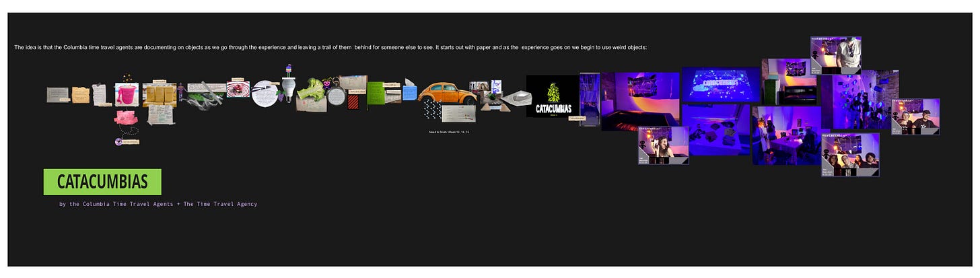Click the photobooth frame of four people
Screen dimensions: 980x278
click(x=851, y=155)
